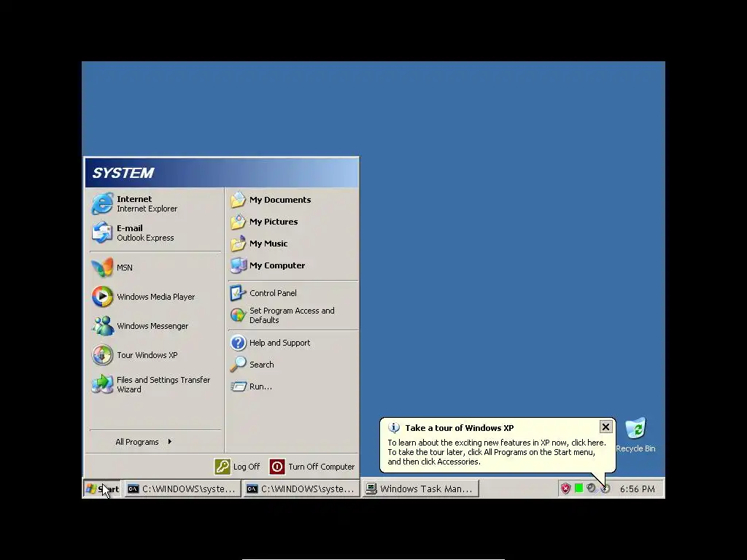Choose Help and Support menu text

click(279, 343)
